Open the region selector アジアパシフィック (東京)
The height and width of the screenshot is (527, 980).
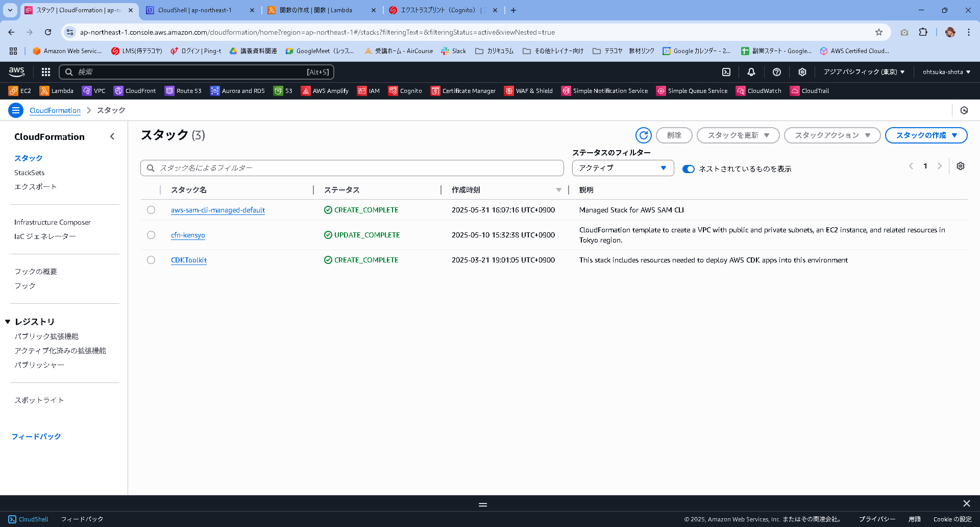click(x=864, y=72)
